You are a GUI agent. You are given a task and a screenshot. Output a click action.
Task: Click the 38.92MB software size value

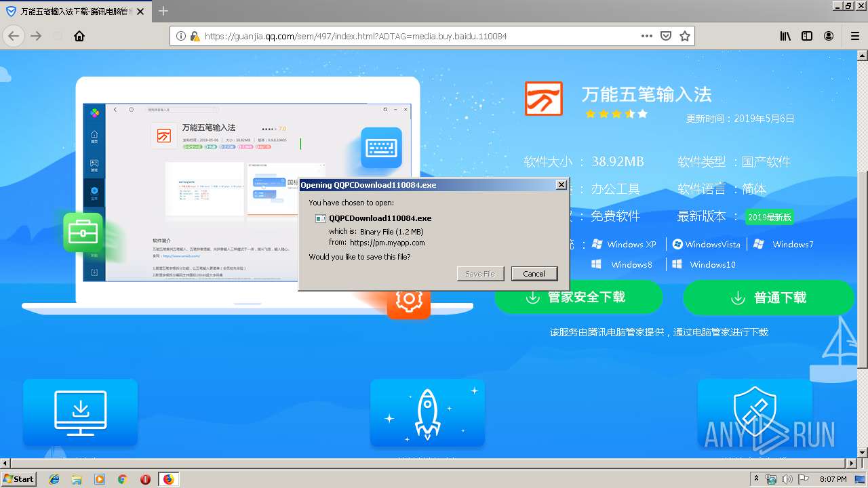[x=618, y=162]
